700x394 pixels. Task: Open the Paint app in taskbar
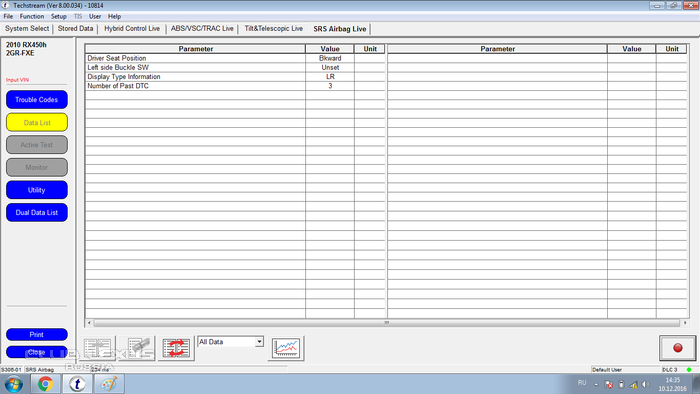pos(109,384)
